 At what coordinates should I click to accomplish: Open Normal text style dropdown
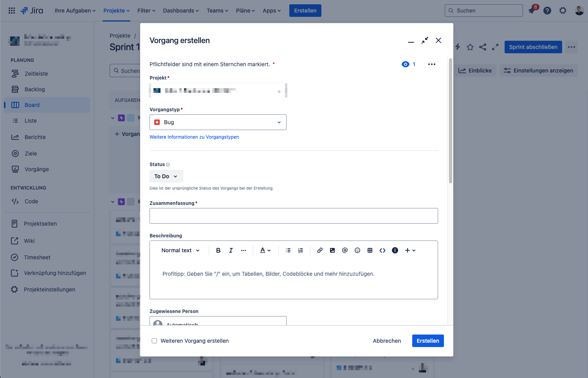point(180,250)
